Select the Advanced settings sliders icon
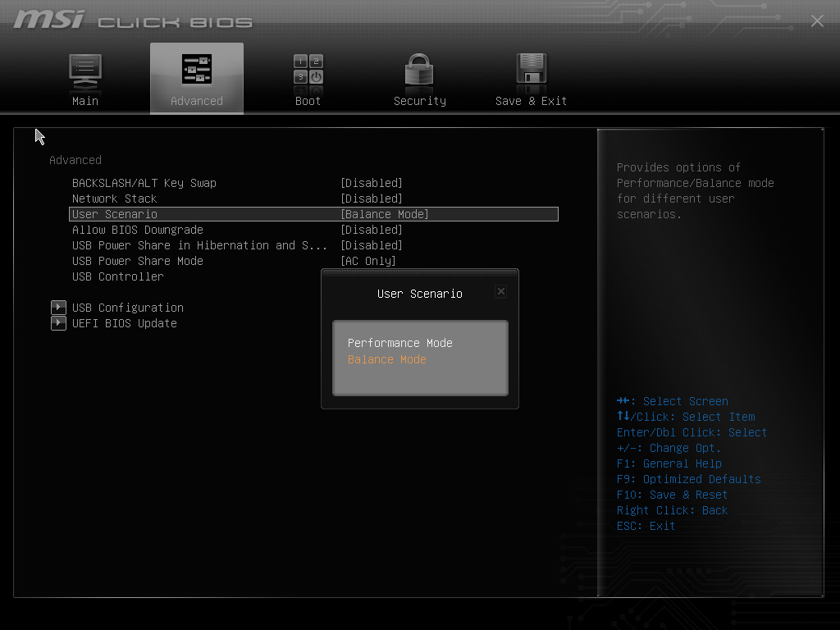Screen dimensions: 840x630 [x=197, y=69]
